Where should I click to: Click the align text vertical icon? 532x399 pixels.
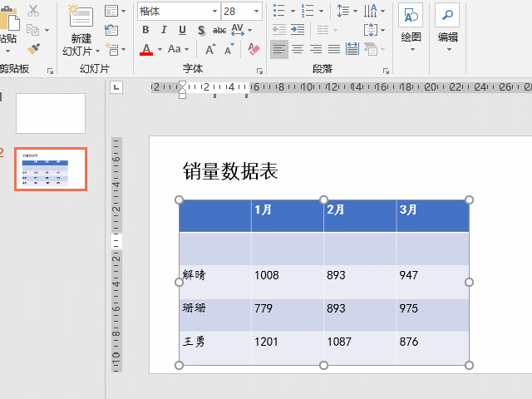coord(370,30)
